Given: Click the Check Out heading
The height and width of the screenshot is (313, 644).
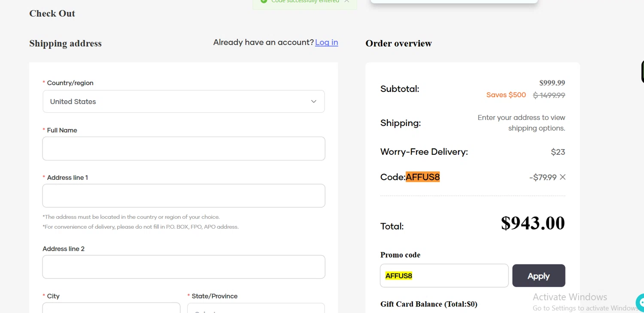Looking at the screenshot, I should (x=52, y=13).
